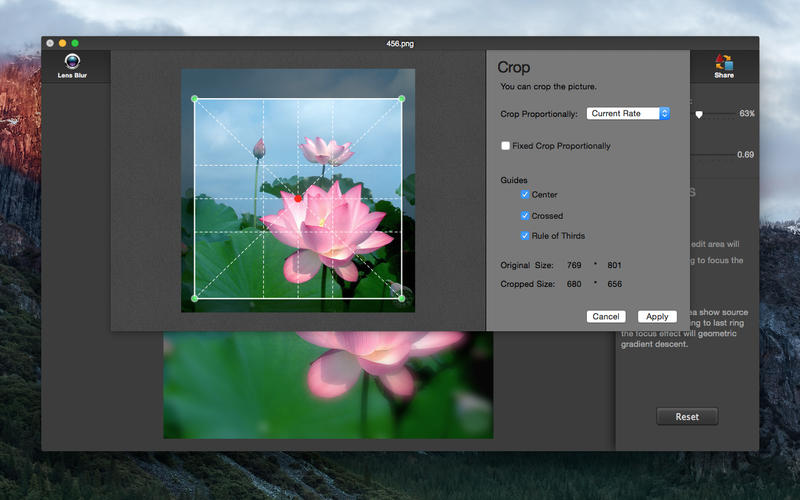The image size is (800, 500).
Task: Cancel the crop dialog
Action: point(606,316)
